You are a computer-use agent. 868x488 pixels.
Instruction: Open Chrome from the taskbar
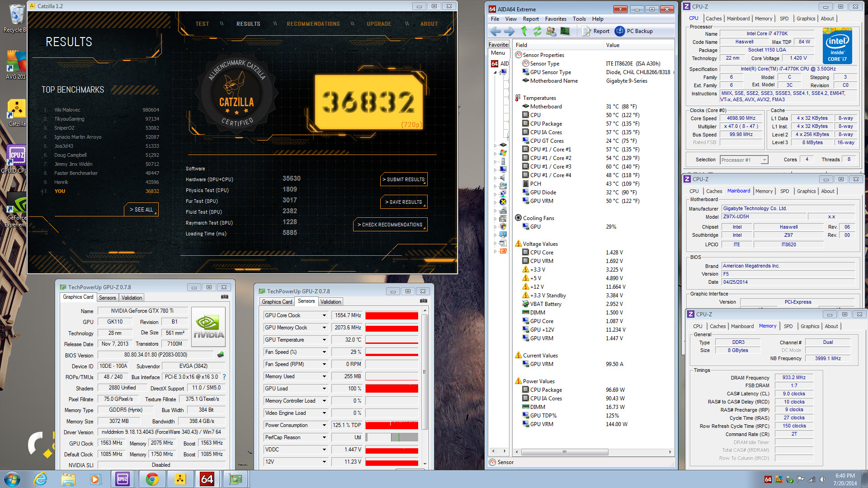[x=152, y=479]
